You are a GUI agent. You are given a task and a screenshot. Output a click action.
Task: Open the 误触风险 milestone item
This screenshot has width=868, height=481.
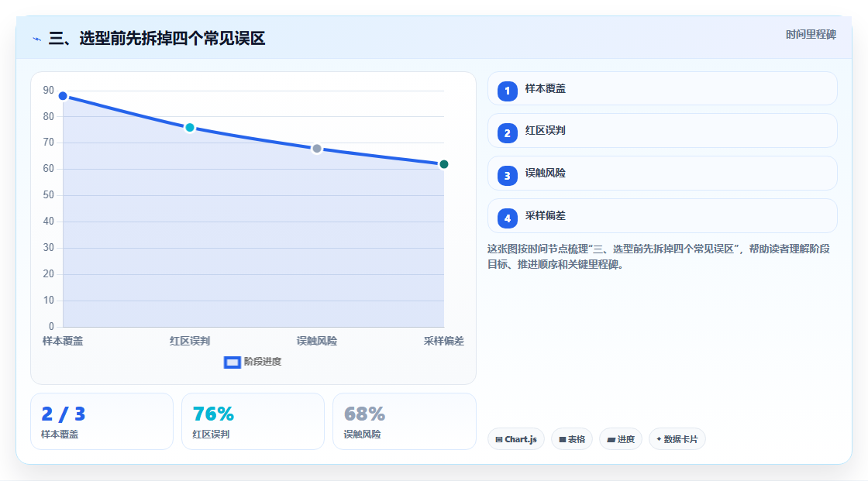click(x=662, y=174)
